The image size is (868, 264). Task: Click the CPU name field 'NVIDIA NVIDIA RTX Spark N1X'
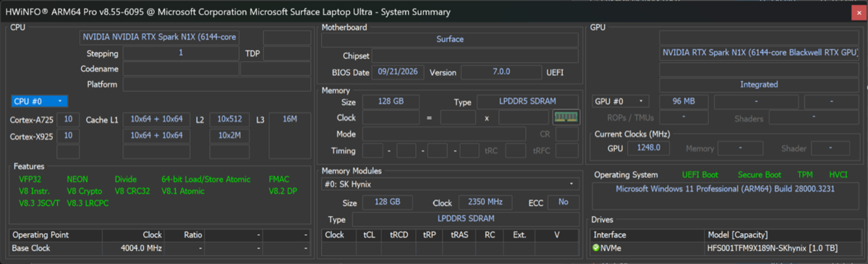tap(159, 38)
